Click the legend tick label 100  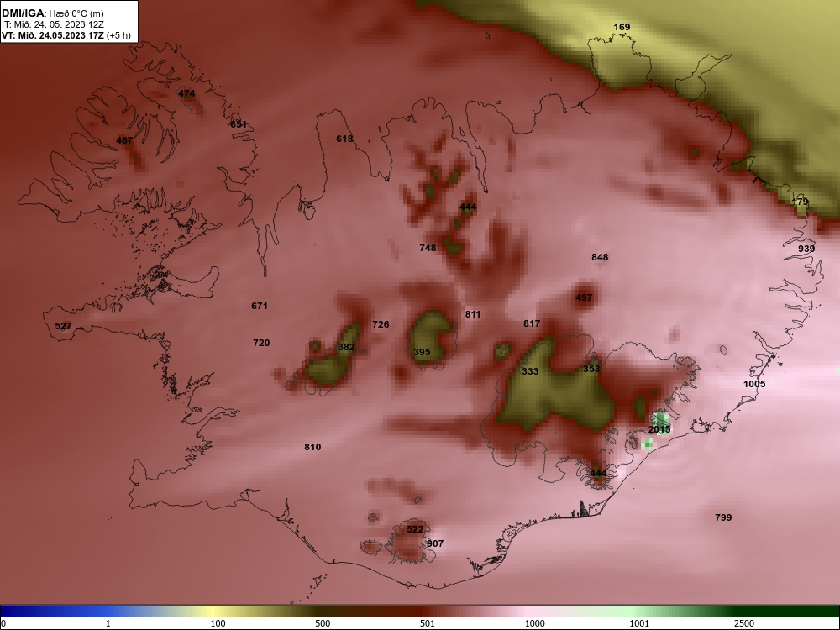(218, 623)
